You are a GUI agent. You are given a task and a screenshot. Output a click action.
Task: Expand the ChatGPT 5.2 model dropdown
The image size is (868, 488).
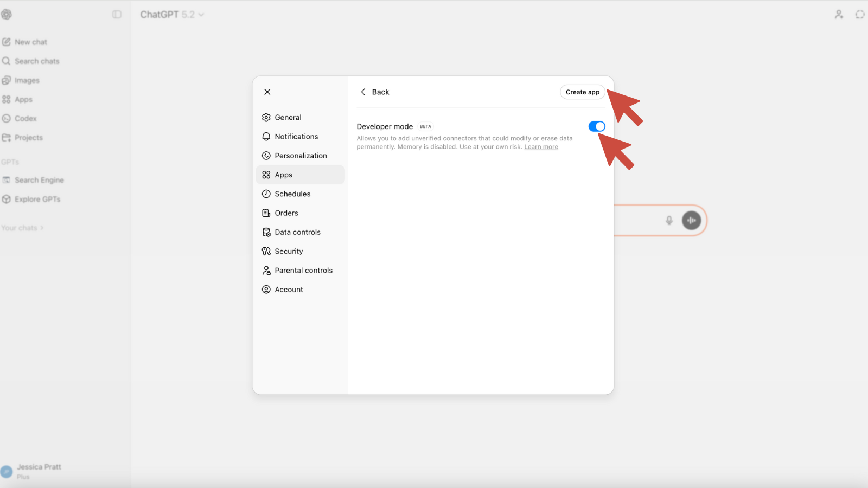[x=172, y=15]
